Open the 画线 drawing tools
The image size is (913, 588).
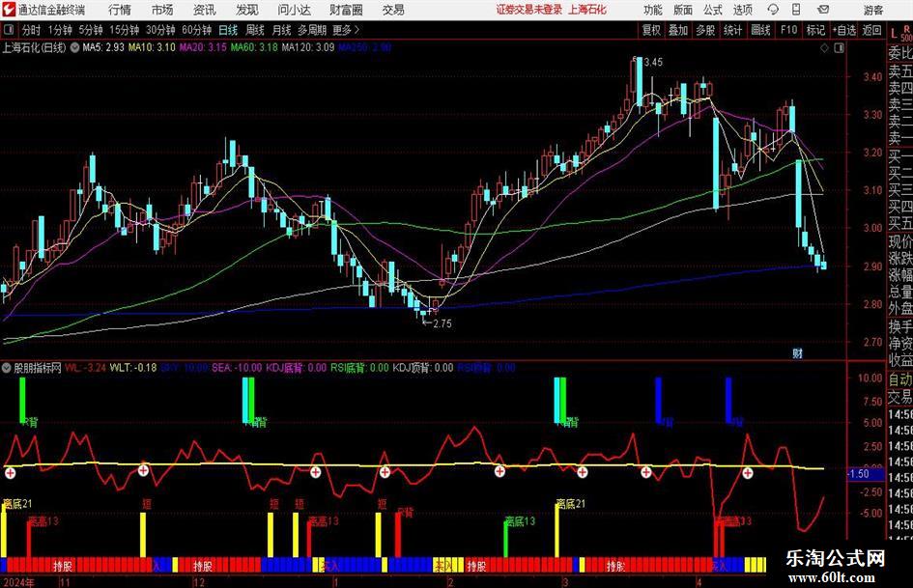[x=760, y=30]
